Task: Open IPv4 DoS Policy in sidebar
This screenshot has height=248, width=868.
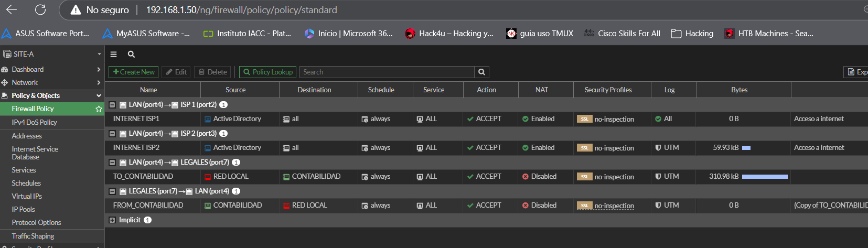Action: [x=34, y=122]
